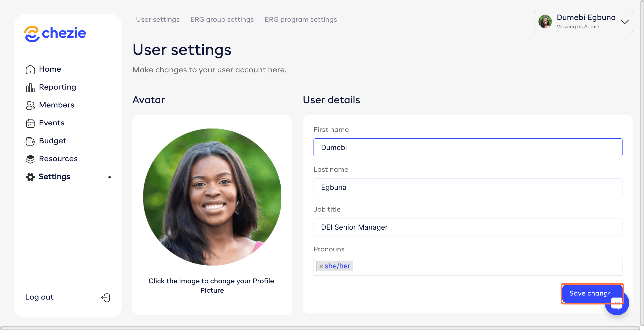Click the Members people icon
644x330 pixels.
[x=30, y=105]
